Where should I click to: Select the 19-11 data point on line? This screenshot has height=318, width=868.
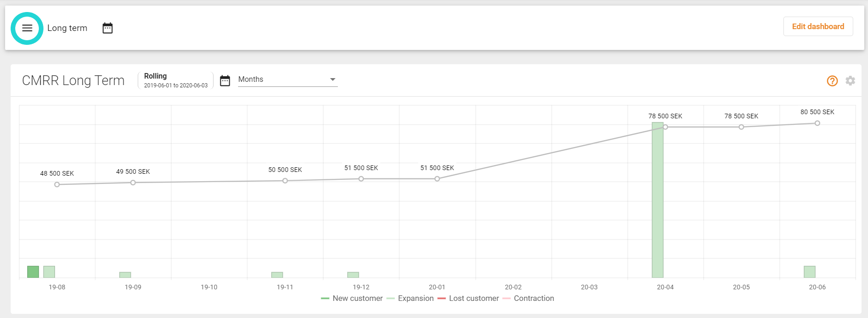pos(285,181)
